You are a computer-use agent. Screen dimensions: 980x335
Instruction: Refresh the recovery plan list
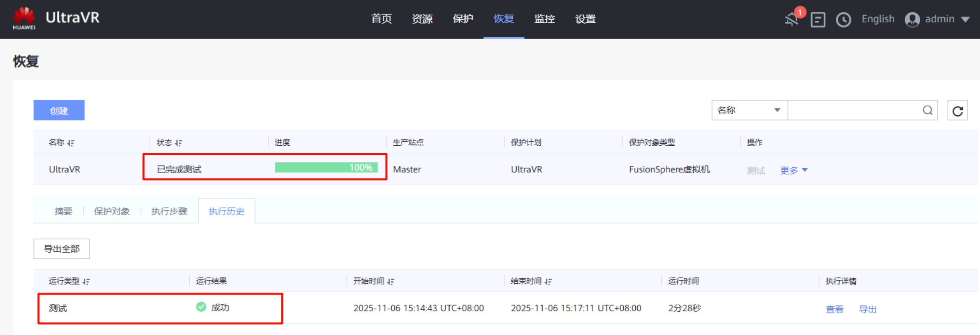(958, 111)
